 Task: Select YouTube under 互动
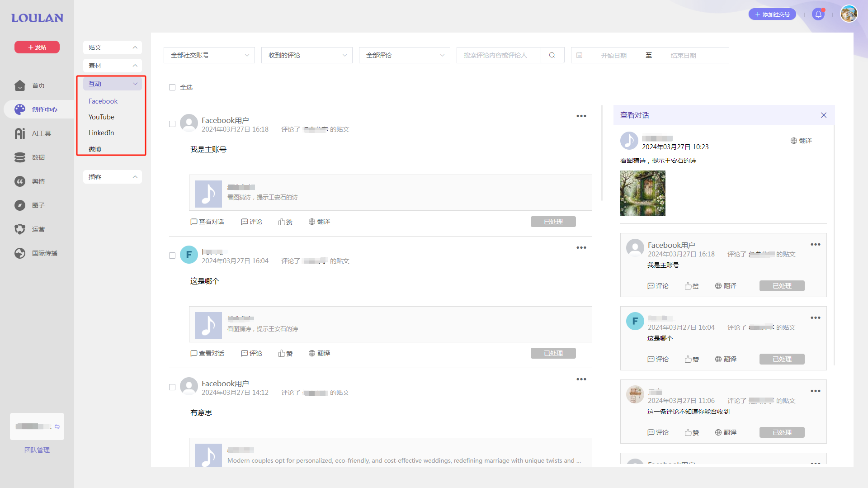coord(101,117)
